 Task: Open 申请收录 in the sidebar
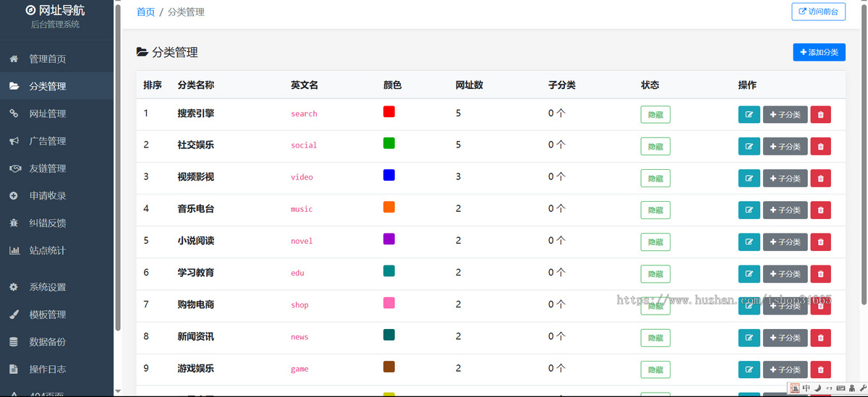[x=56, y=196]
